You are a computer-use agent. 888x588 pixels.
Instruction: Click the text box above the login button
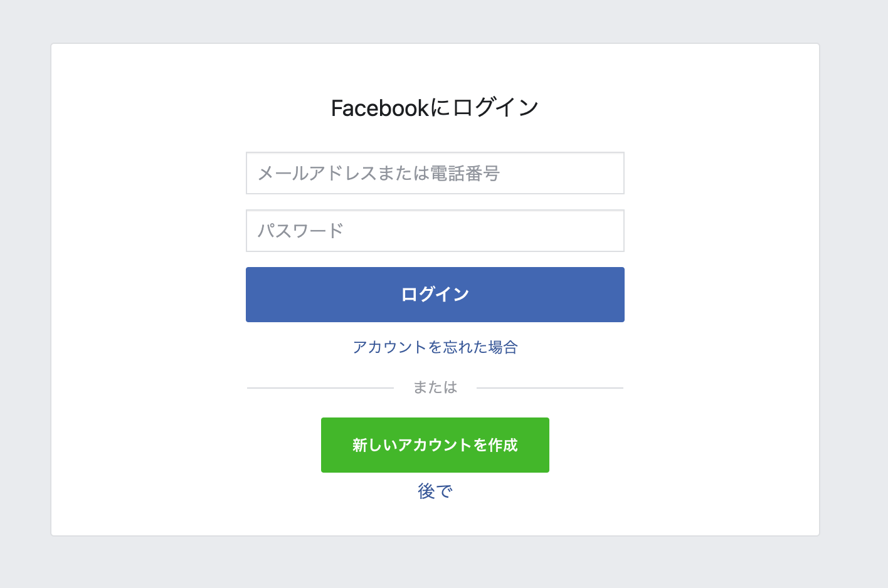coord(435,231)
